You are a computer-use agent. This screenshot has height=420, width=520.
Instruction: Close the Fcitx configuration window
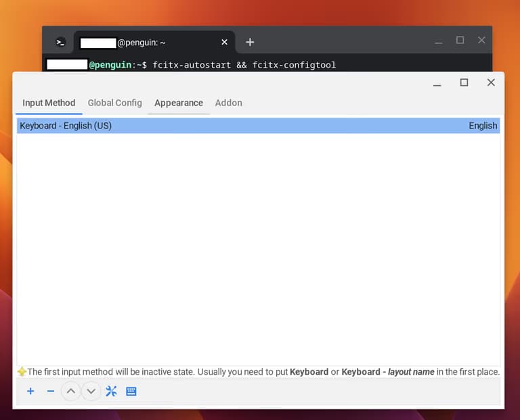tap(491, 83)
